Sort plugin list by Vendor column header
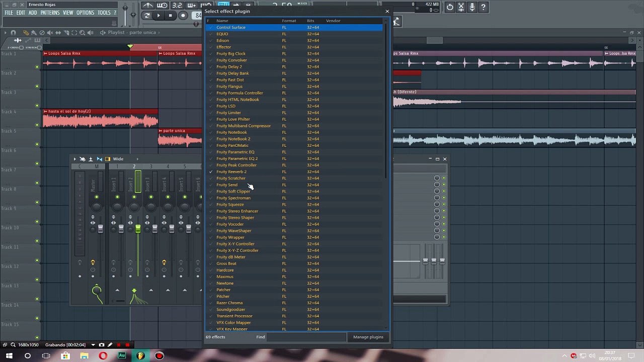The height and width of the screenshot is (362, 644). click(333, 21)
